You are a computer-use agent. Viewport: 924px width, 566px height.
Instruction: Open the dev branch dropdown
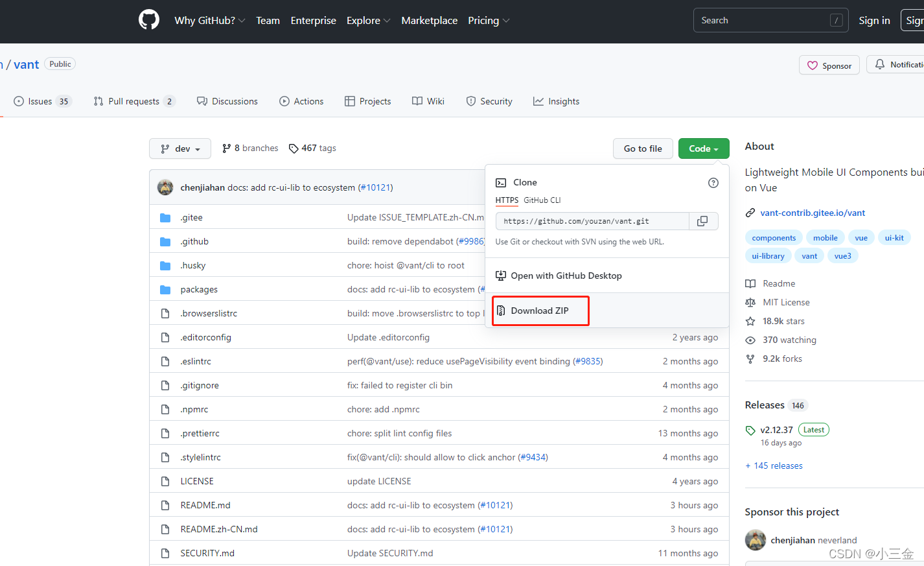(180, 148)
